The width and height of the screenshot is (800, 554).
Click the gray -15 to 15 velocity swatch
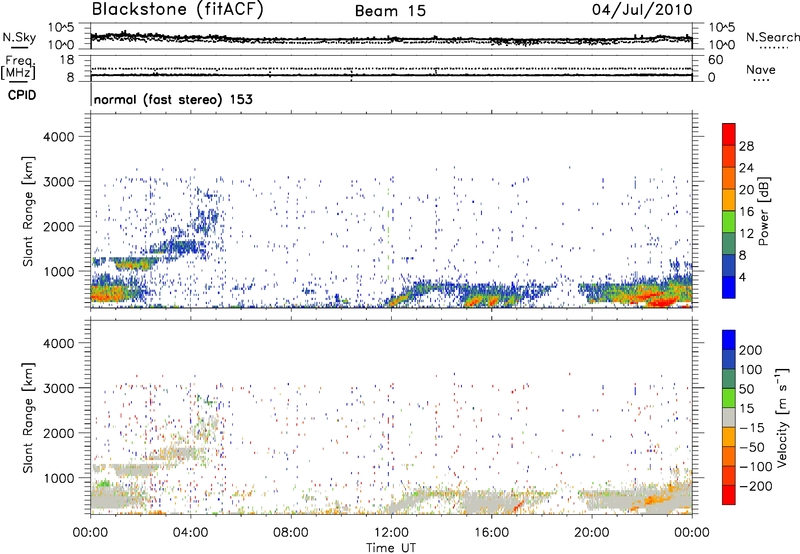click(x=729, y=417)
